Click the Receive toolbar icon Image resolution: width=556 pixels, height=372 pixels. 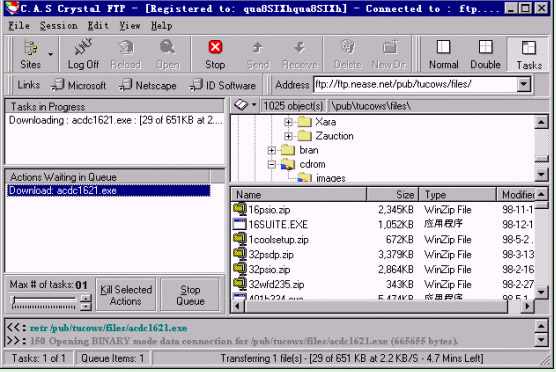pos(300,55)
